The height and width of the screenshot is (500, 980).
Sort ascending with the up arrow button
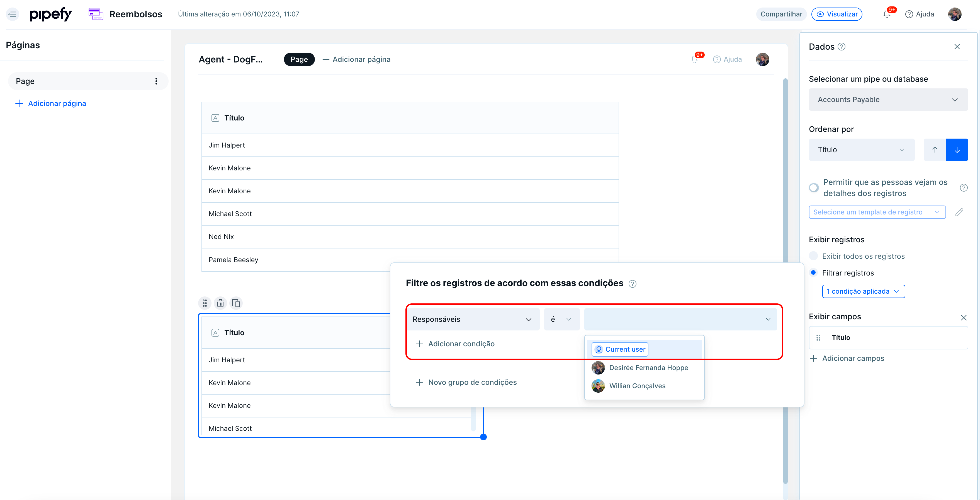(x=934, y=150)
